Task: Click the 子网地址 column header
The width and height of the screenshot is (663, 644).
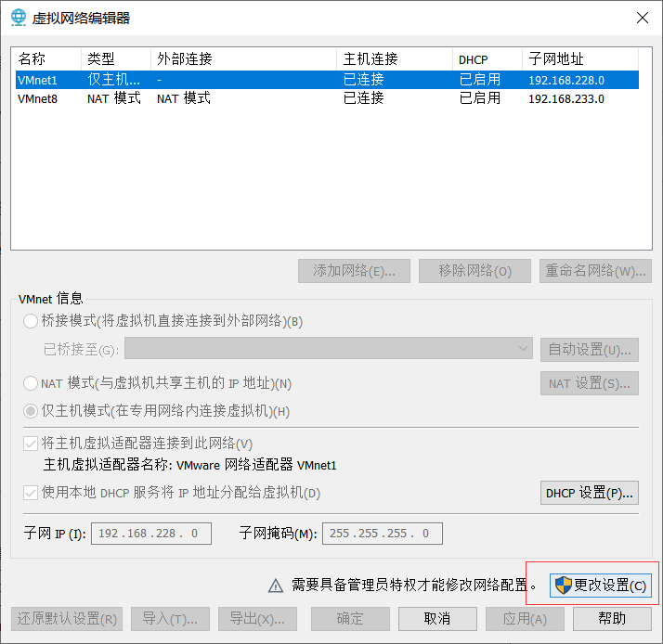Action: click(580, 59)
